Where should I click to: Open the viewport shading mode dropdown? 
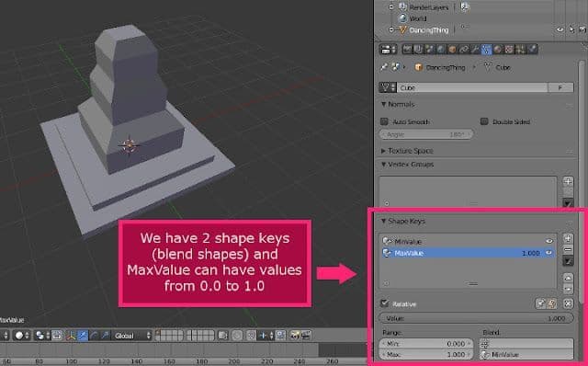click(x=22, y=336)
